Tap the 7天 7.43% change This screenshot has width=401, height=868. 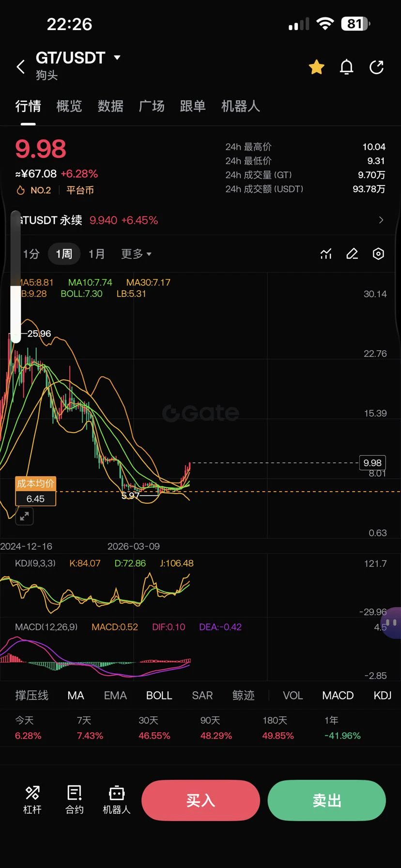(x=90, y=728)
